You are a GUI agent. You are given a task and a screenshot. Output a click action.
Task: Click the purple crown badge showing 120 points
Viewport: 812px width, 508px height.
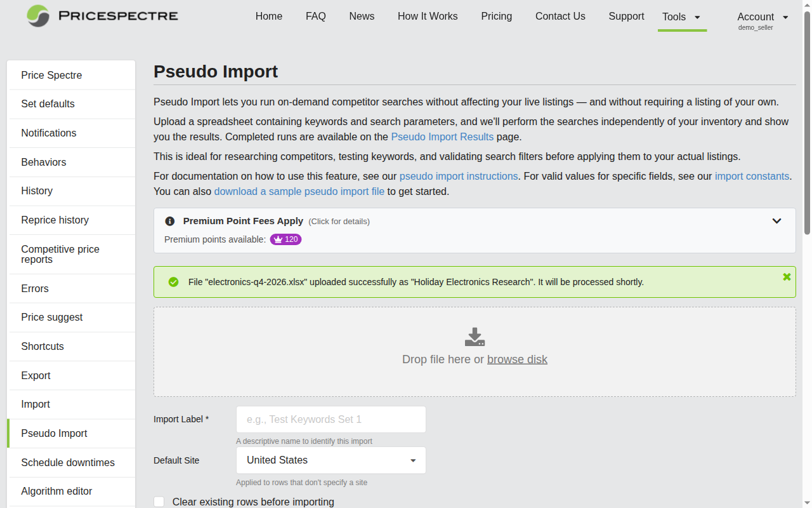(285, 239)
